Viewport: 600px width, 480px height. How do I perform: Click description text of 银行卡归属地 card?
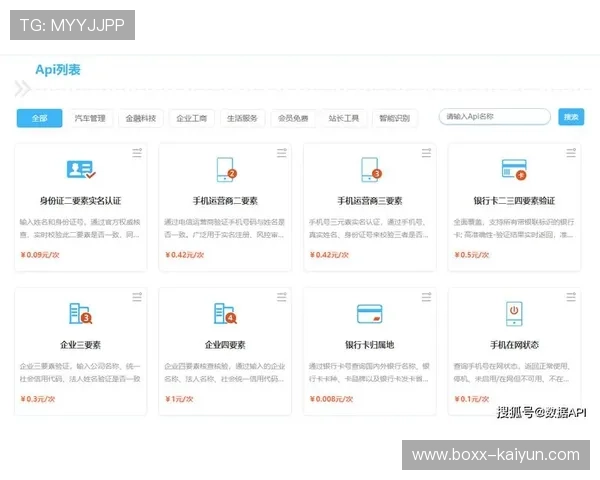click(x=369, y=372)
